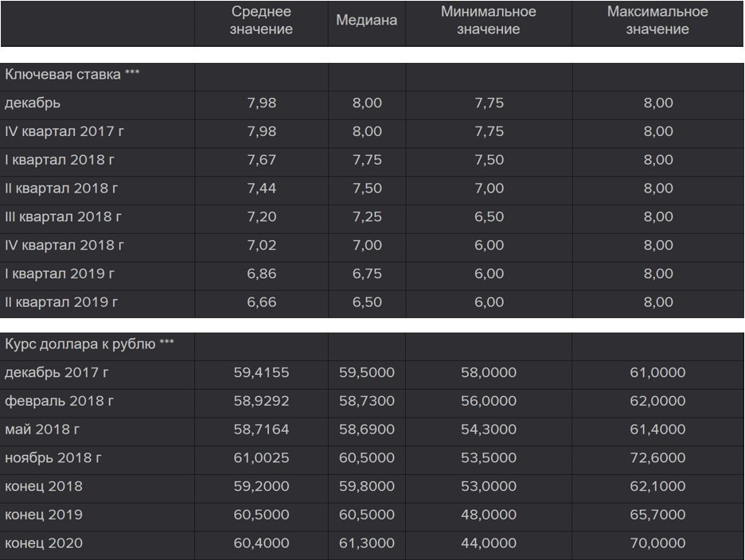
Task: Select the 'II квартал 2018 г' row label
Action: pos(61,188)
